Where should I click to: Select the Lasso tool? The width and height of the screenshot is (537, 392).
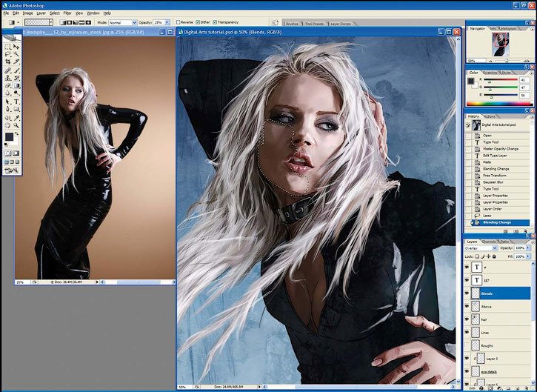[x=8, y=54]
